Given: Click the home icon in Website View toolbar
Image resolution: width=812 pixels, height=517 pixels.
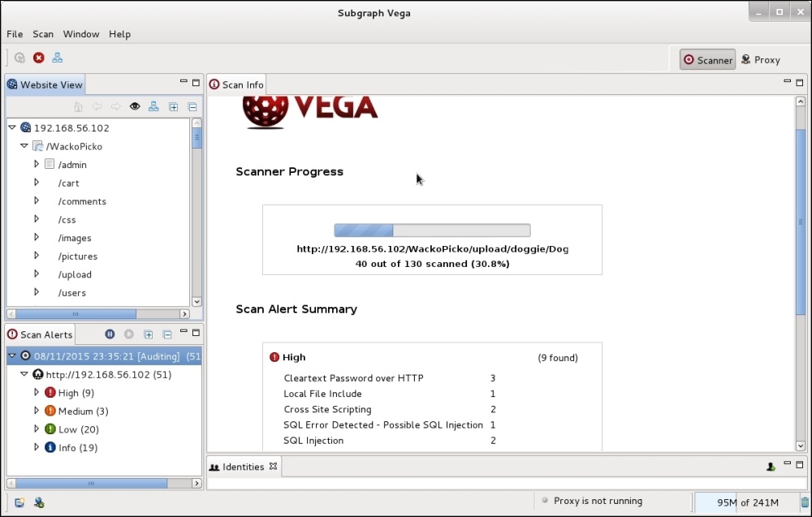Looking at the screenshot, I should pos(78,106).
